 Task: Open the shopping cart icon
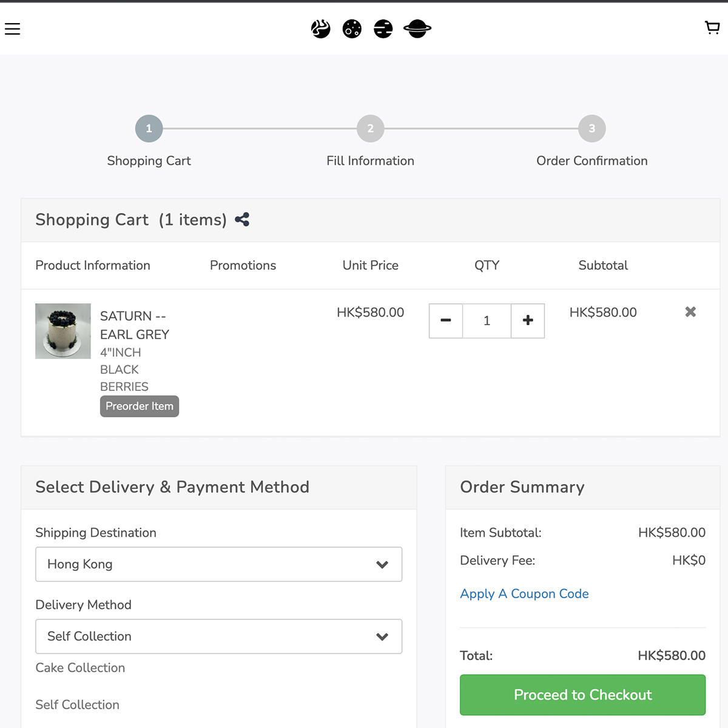click(712, 28)
